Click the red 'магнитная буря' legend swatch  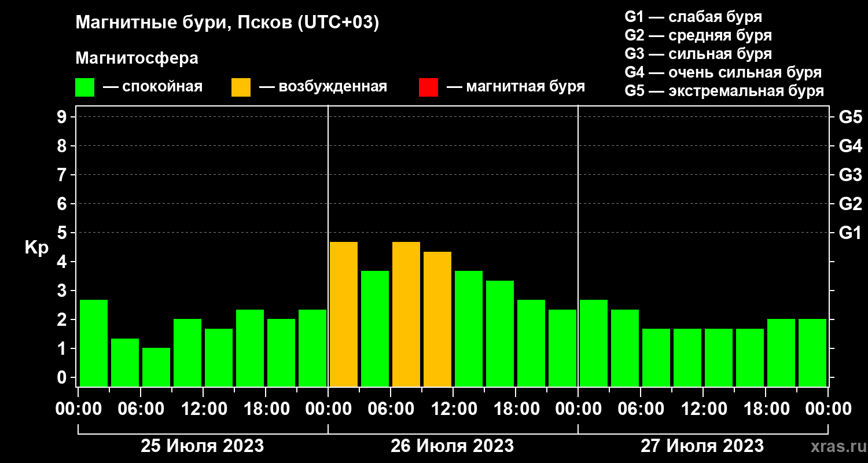point(428,87)
